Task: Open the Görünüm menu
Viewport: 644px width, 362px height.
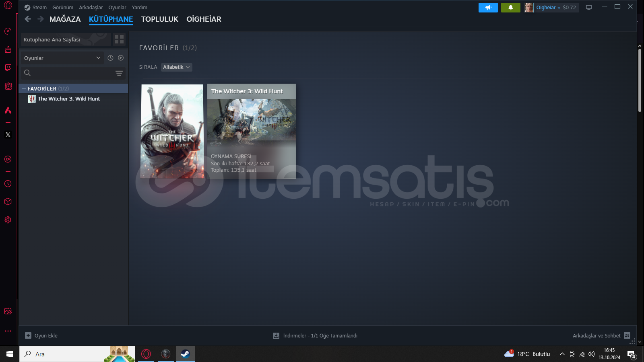Action: tap(63, 8)
